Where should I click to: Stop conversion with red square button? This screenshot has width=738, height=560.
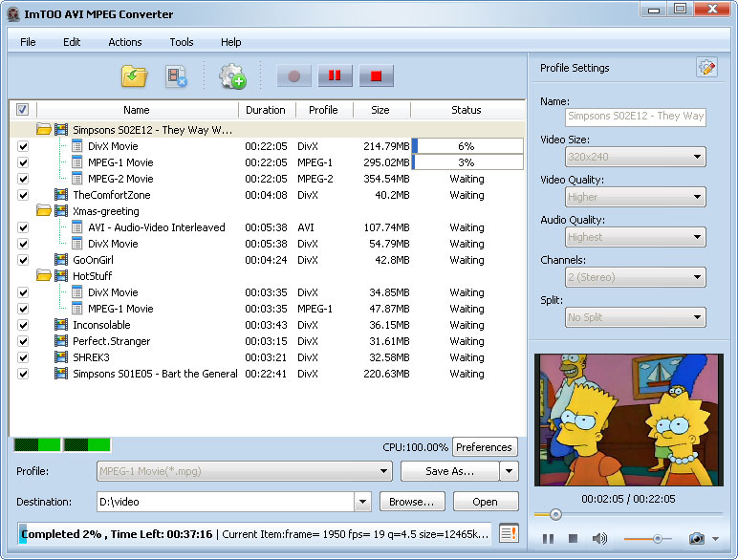[376, 75]
